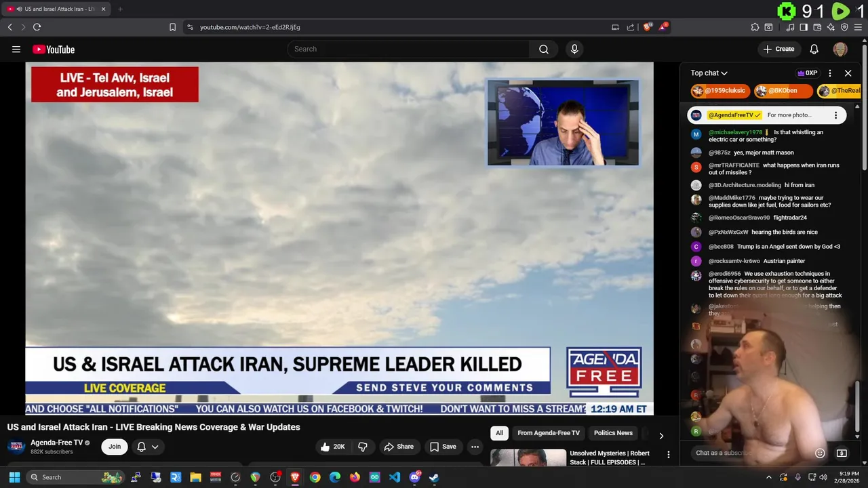
Task: Open browser extensions puzzle icon
Action: point(755,27)
